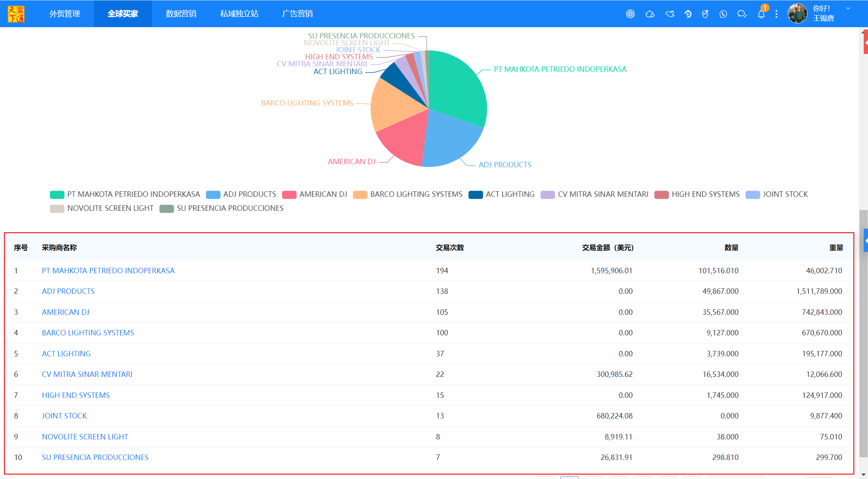The image size is (868, 479).
Task: Click the weight cell 1,511,789.000
Action: click(819, 291)
